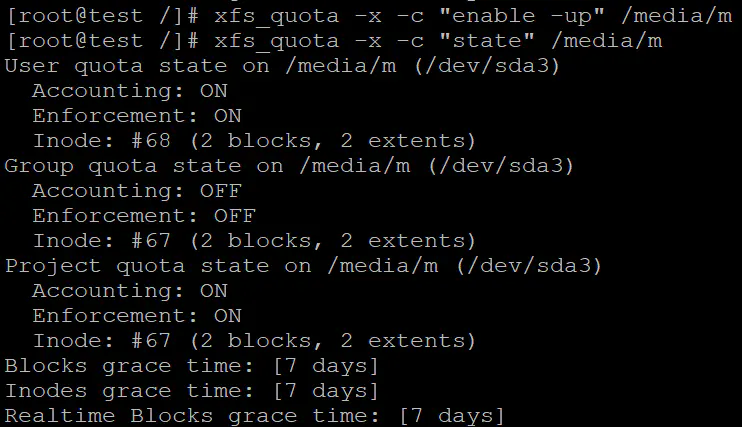This screenshot has width=742, height=427.
Task: Click Group quota Accounting OFF value
Action: (x=221, y=191)
